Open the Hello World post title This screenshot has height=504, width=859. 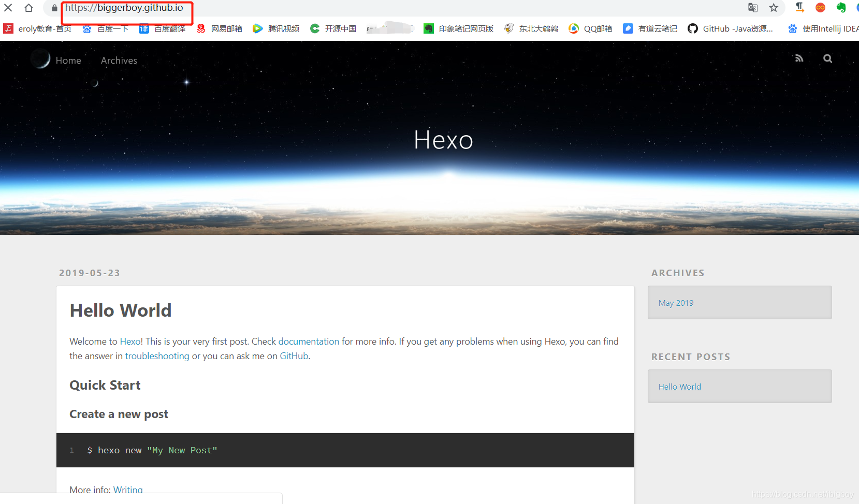(121, 310)
